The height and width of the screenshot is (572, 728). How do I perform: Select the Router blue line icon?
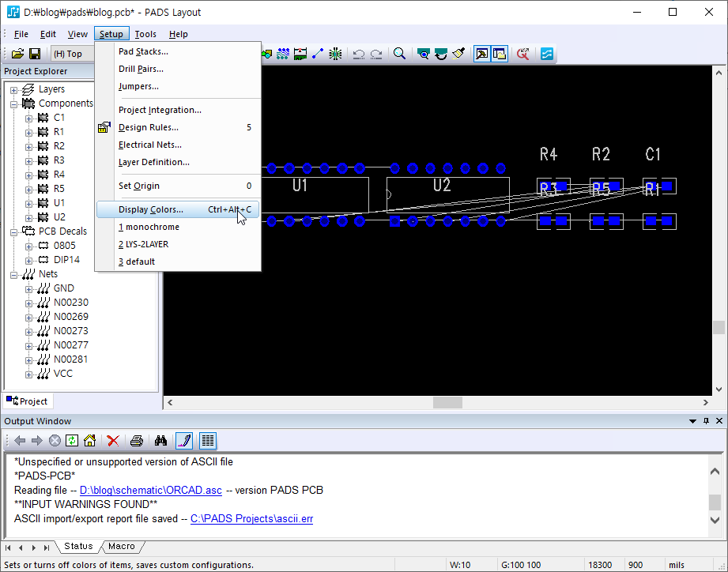point(318,54)
